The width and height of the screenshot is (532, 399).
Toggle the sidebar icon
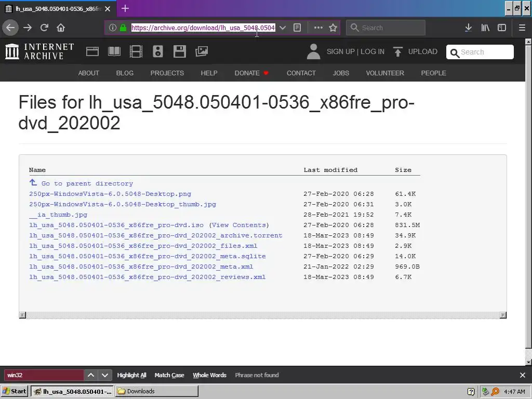(502, 28)
